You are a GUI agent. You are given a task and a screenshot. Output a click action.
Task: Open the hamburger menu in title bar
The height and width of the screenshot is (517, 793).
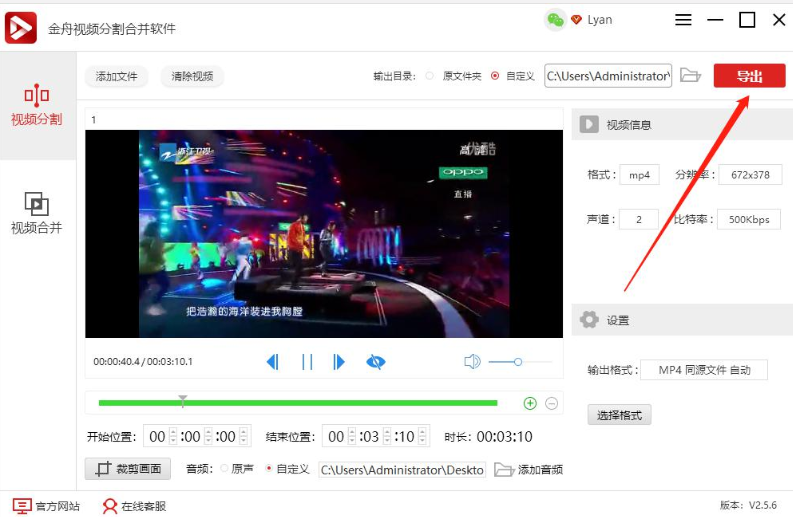click(683, 20)
